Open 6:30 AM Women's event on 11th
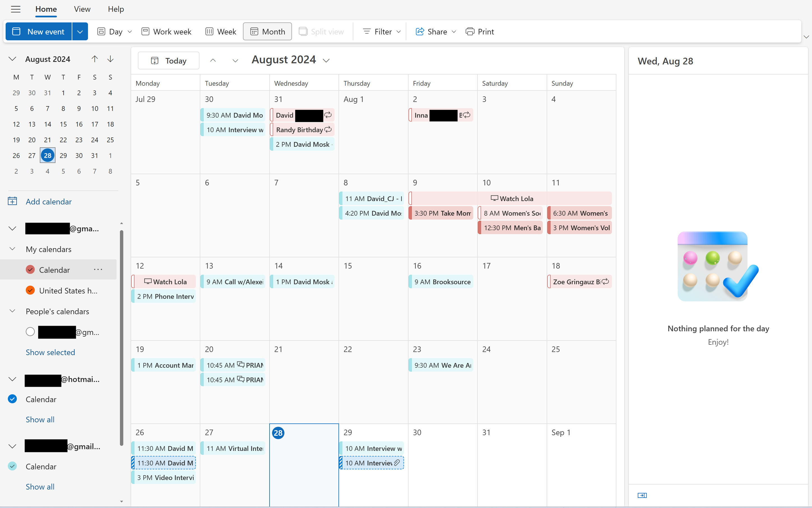812x508 pixels. coord(579,213)
